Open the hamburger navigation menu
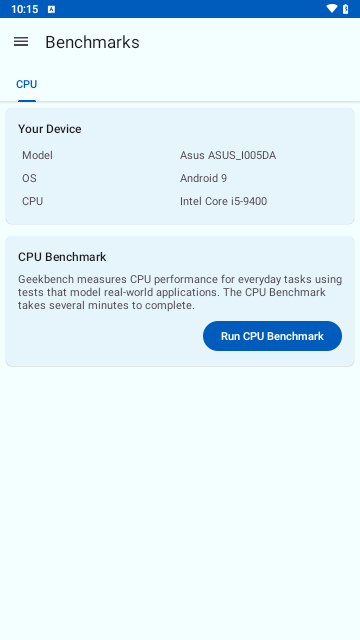The image size is (360, 640). pos(21,42)
